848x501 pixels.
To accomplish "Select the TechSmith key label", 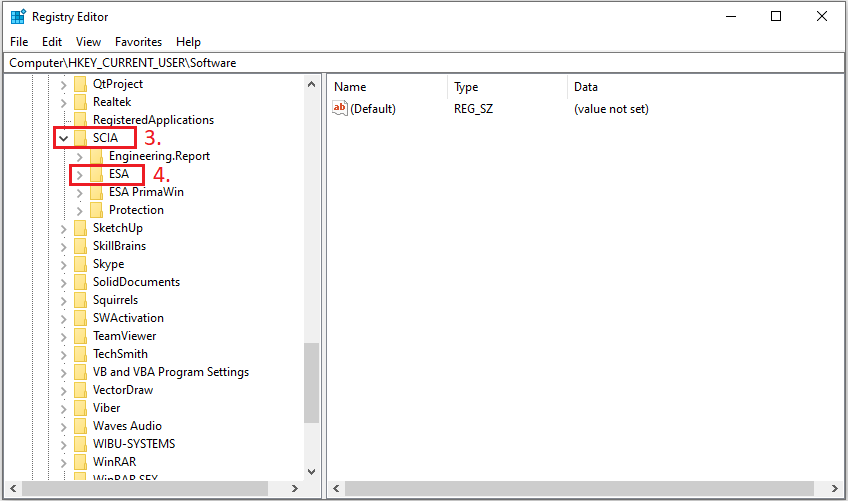I will point(120,353).
